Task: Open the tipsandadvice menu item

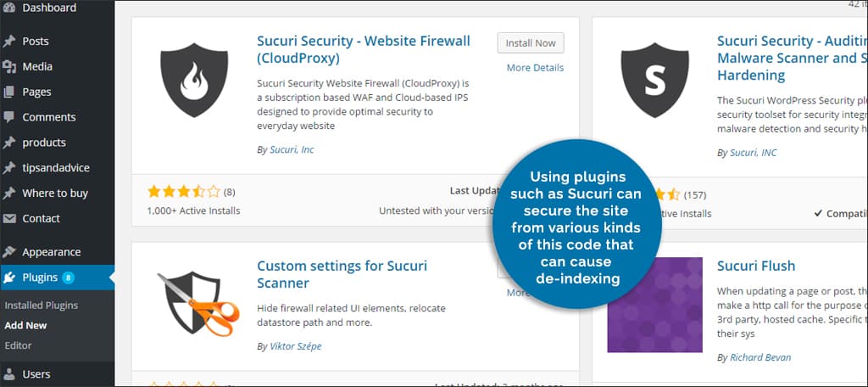Action: [57, 168]
